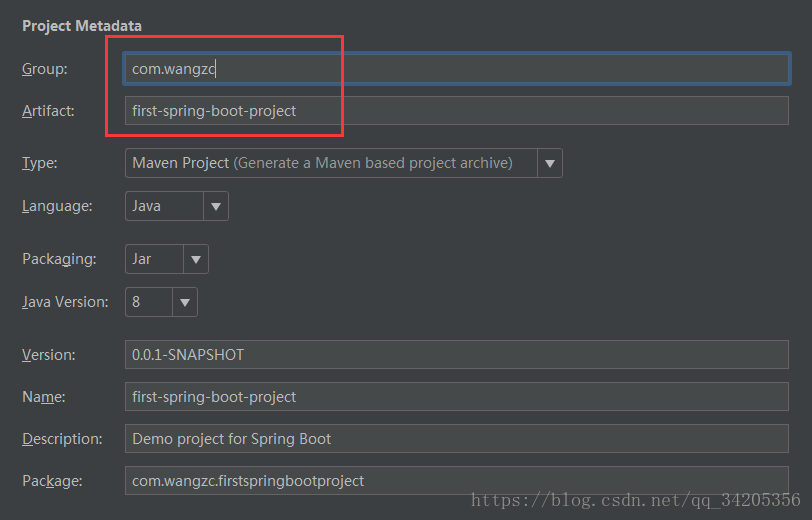Click the Name input field

tap(457, 397)
